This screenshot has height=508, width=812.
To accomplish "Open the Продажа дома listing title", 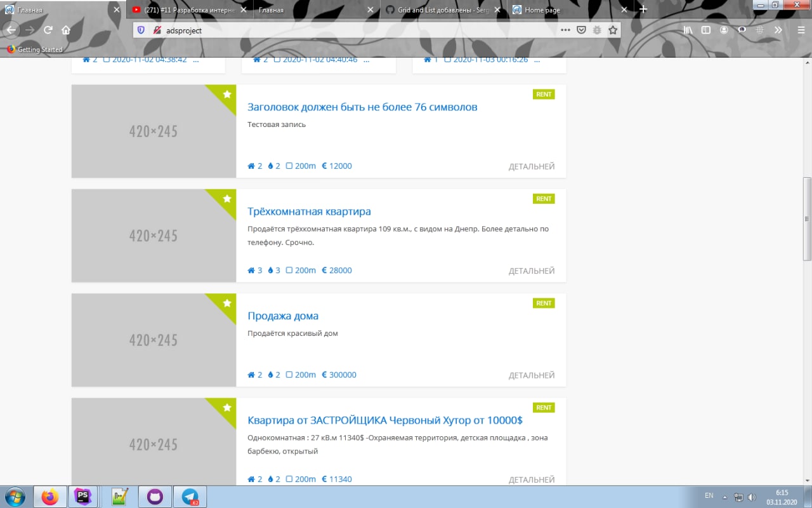I will tap(283, 316).
